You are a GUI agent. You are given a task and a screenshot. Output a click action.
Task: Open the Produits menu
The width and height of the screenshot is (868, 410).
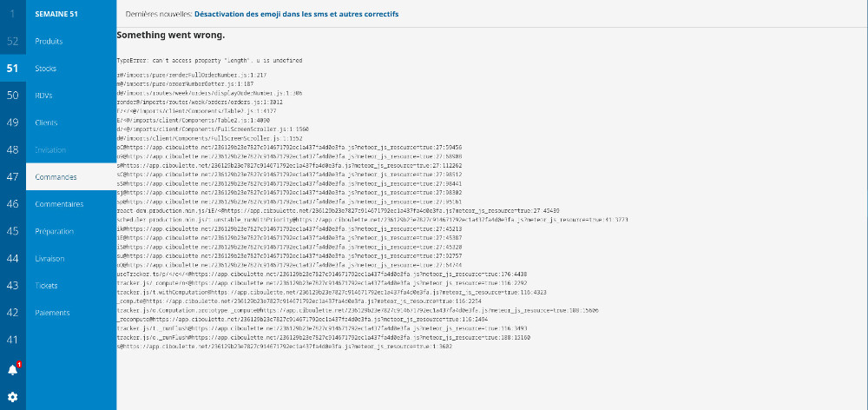pos(49,41)
